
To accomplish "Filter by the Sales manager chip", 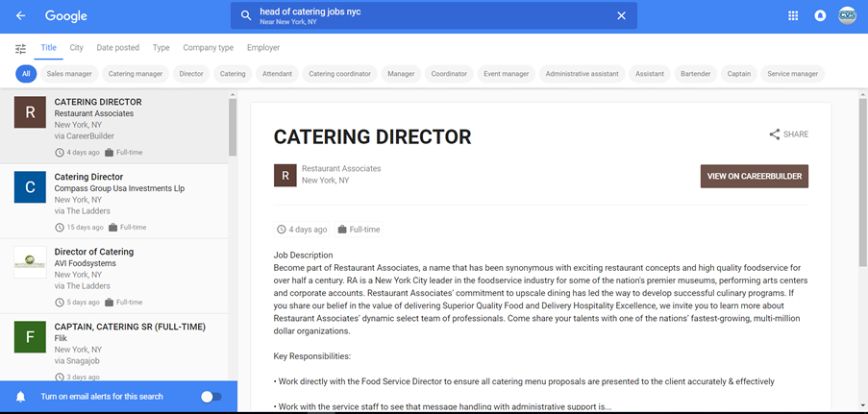I will point(69,74).
